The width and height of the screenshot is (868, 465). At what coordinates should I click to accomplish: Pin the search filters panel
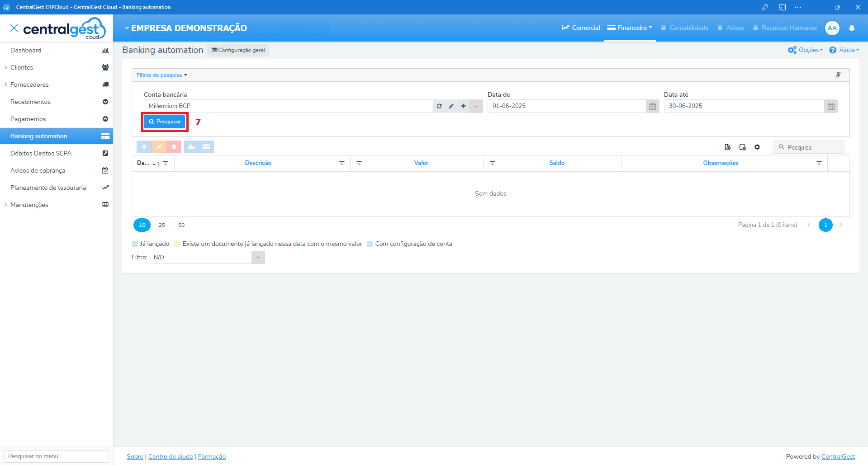coord(838,75)
